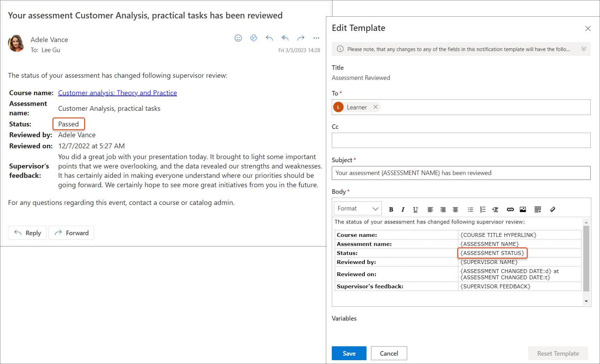Open the Format dropdown
This screenshot has width=600, height=364.
pyautogui.click(x=357, y=208)
